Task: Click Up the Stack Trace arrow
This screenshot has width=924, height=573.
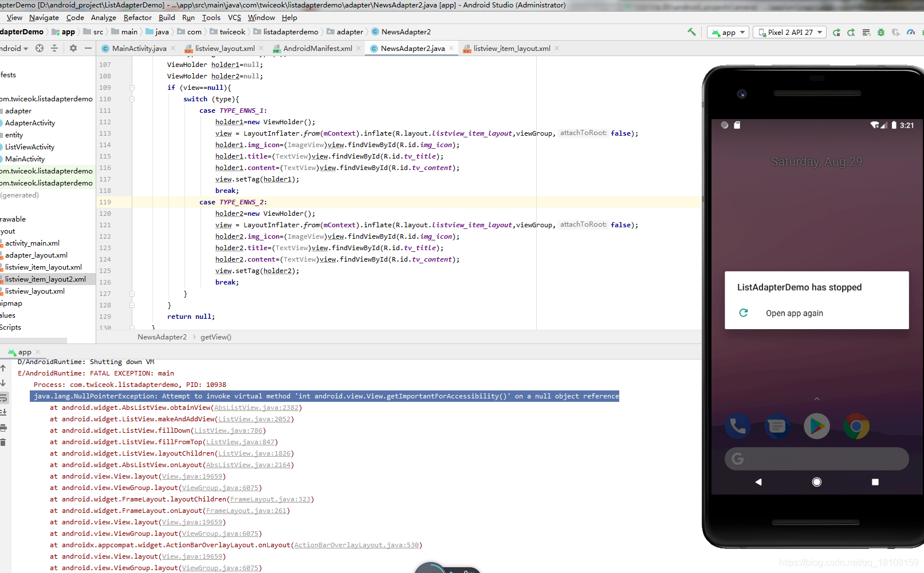Action: pyautogui.click(x=3, y=368)
